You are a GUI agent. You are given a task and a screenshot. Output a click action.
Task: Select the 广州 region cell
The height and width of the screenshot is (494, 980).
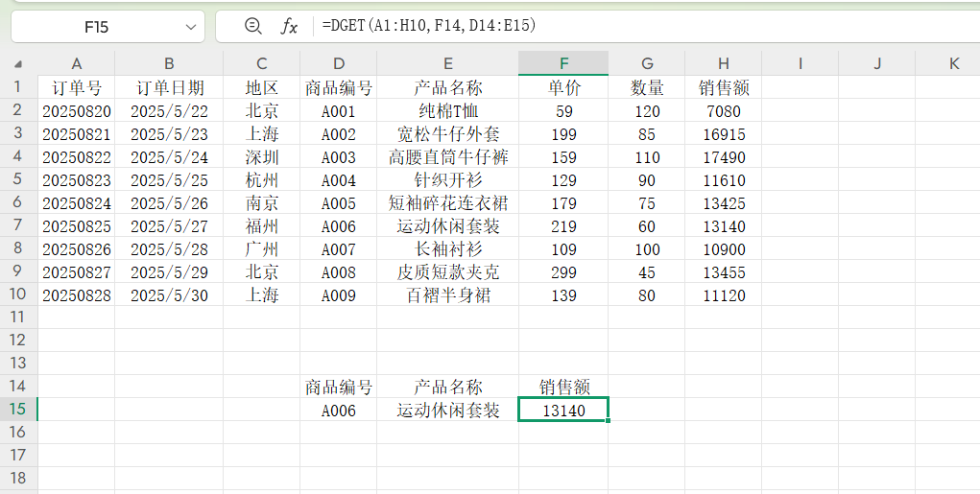point(261,249)
